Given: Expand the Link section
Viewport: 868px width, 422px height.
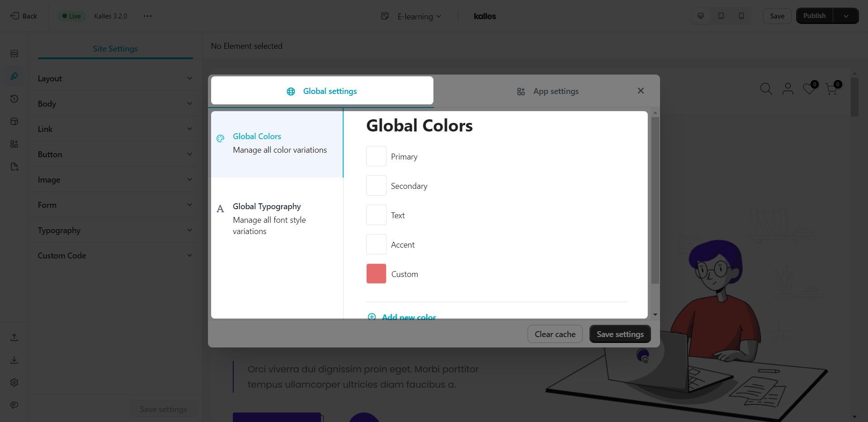Looking at the screenshot, I should [115, 129].
